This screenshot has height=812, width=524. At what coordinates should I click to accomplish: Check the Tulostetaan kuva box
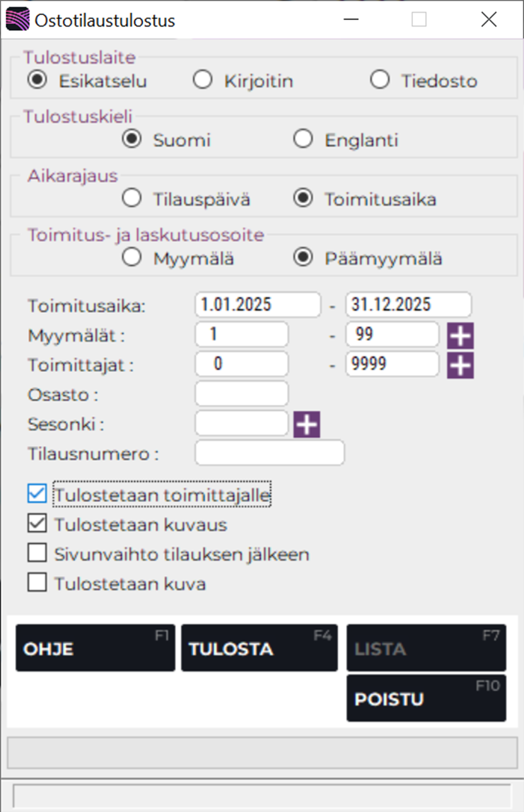(37, 583)
